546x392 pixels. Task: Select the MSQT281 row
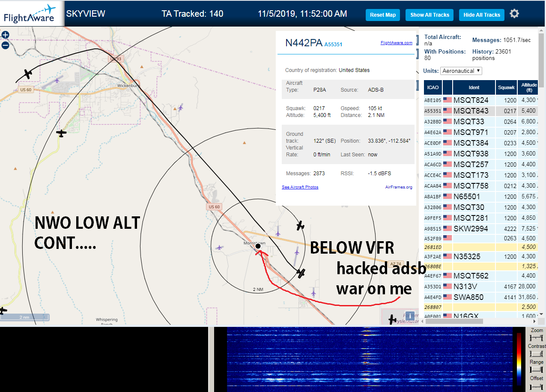click(481, 218)
